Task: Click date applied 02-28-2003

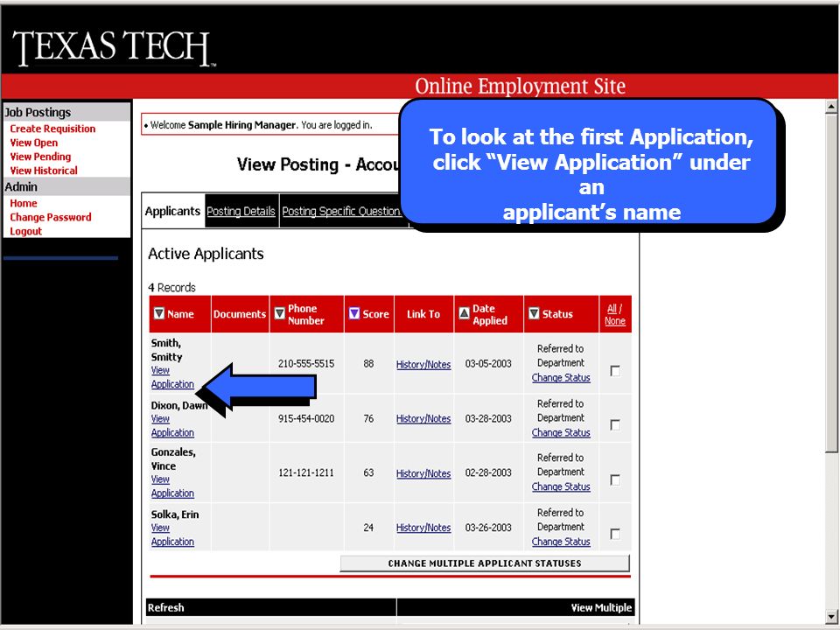Action: [x=488, y=472]
